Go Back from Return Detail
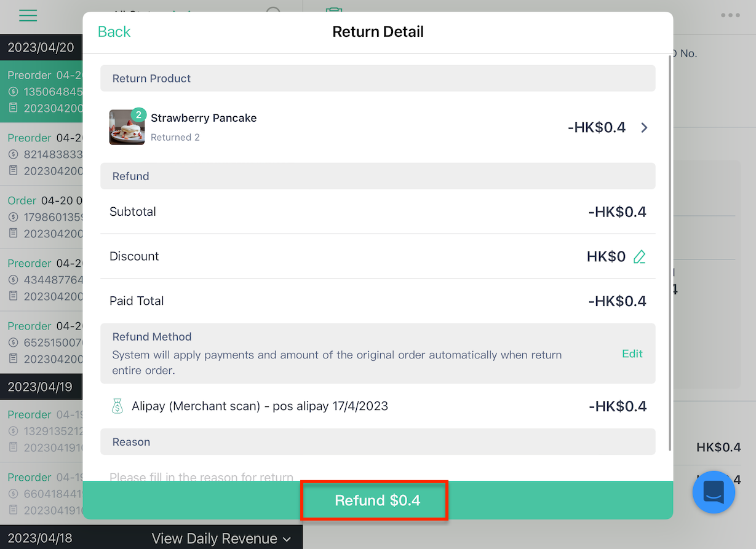Screen dimensions: 756x549 click(114, 32)
